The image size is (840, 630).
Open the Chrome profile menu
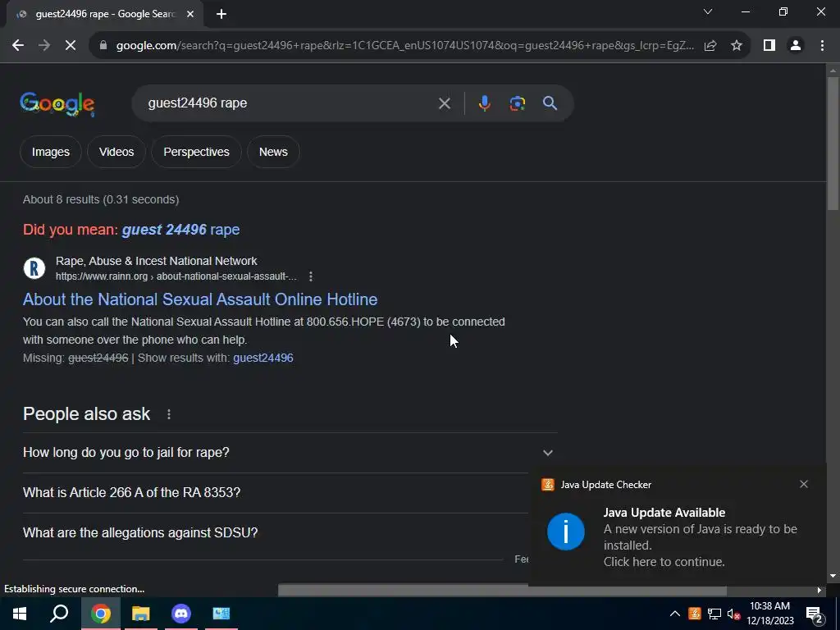tap(796, 46)
